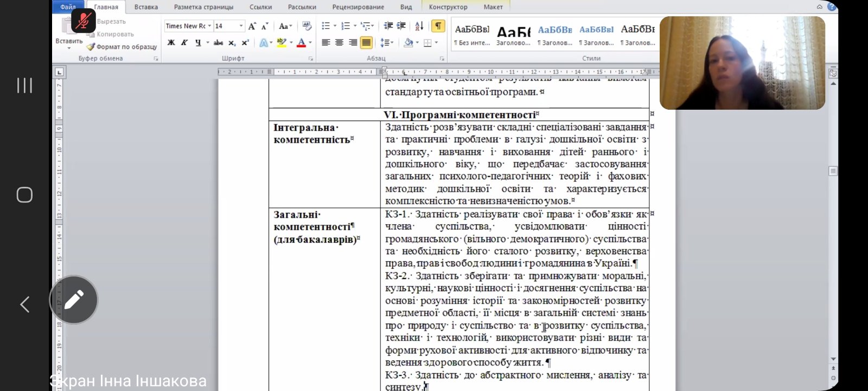Click the shading paint bucket icon
The width and height of the screenshot is (868, 391).
[408, 42]
